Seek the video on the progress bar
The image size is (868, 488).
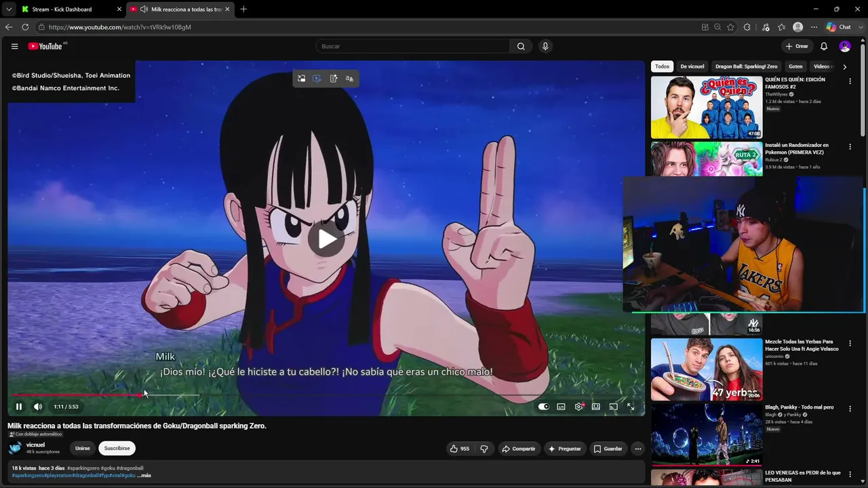coord(326,395)
